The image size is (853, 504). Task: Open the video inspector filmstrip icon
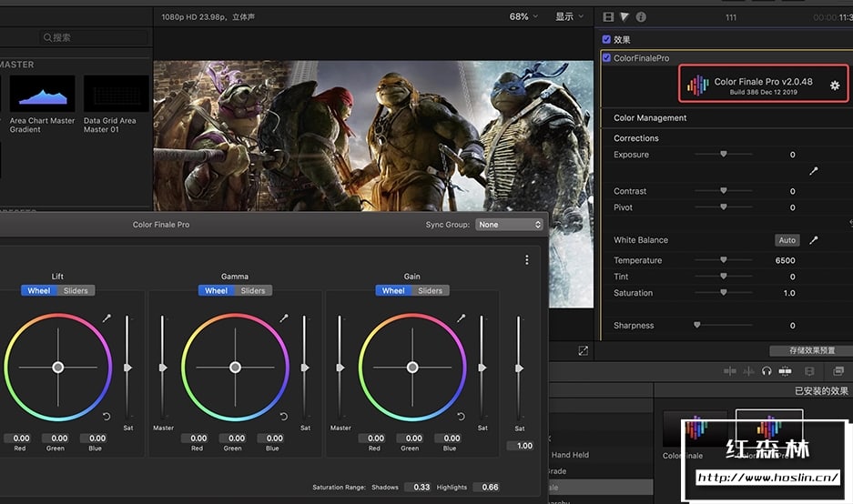(608, 17)
